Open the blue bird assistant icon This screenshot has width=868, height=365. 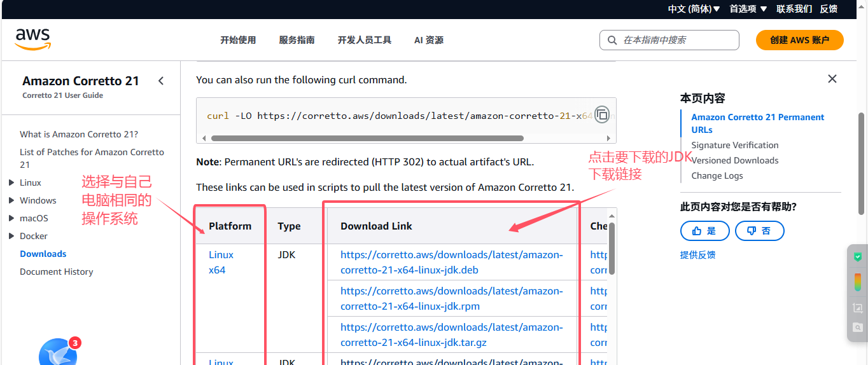click(58, 352)
